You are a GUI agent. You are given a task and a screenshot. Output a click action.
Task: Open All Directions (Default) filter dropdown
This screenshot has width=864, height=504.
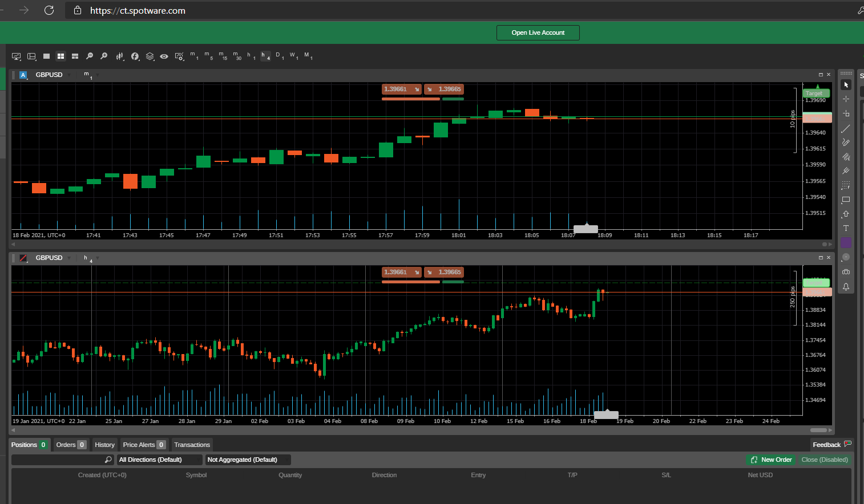coord(160,460)
